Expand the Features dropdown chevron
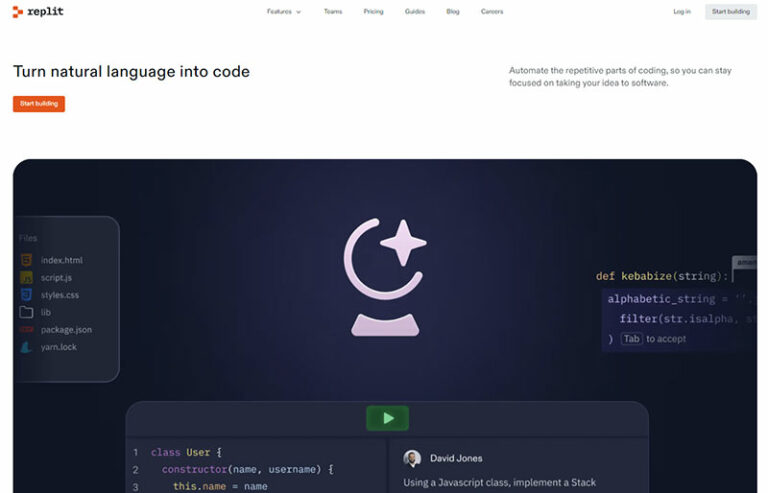The height and width of the screenshot is (493, 768). 298,12
